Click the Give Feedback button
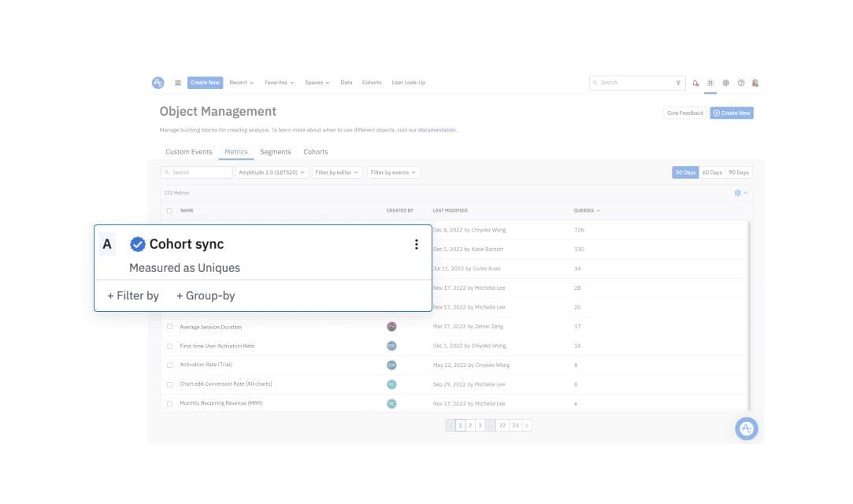 pyautogui.click(x=684, y=113)
